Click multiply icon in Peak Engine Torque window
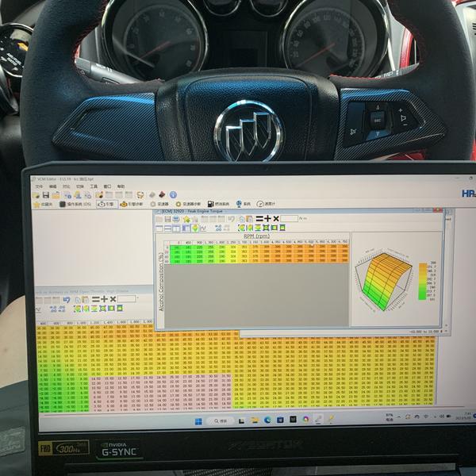 click(275, 219)
